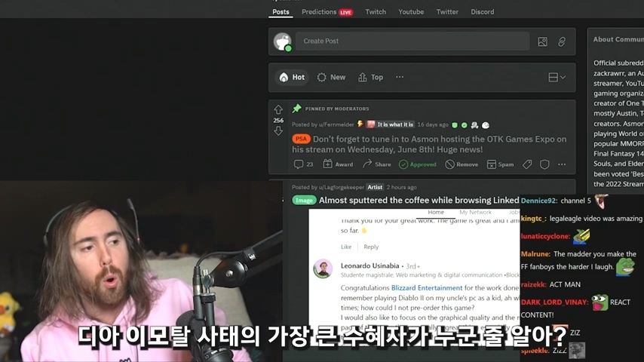Click chat username Malrune
644x362 pixels.
point(535,254)
